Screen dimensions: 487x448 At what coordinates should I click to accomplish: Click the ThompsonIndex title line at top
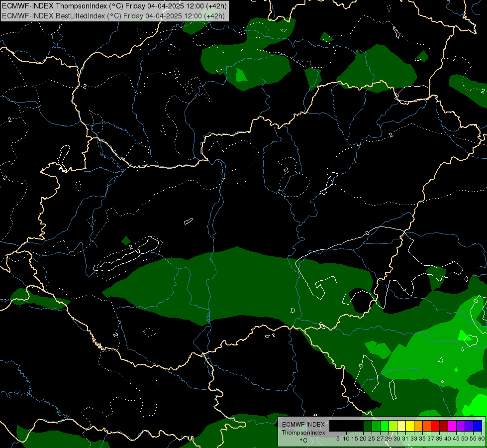point(114,6)
